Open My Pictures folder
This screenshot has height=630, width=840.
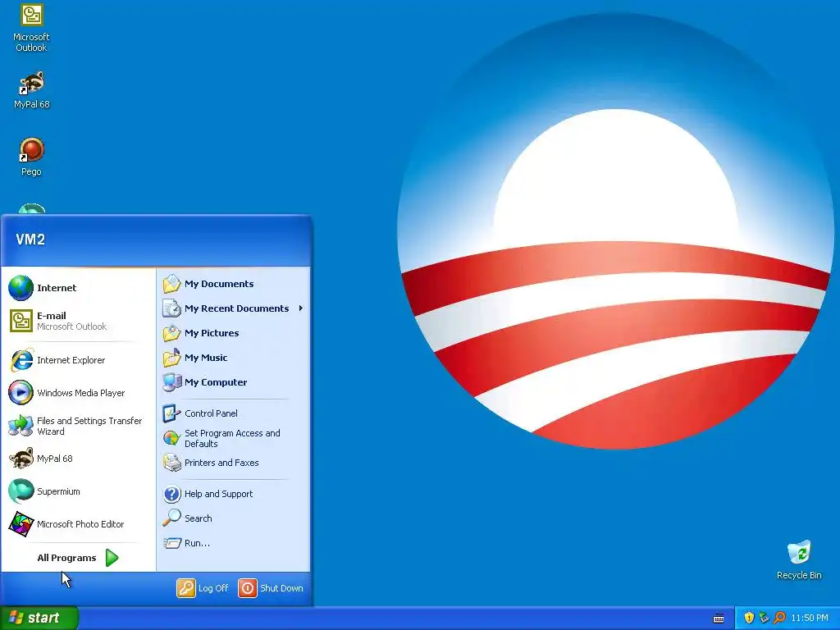coord(234,333)
